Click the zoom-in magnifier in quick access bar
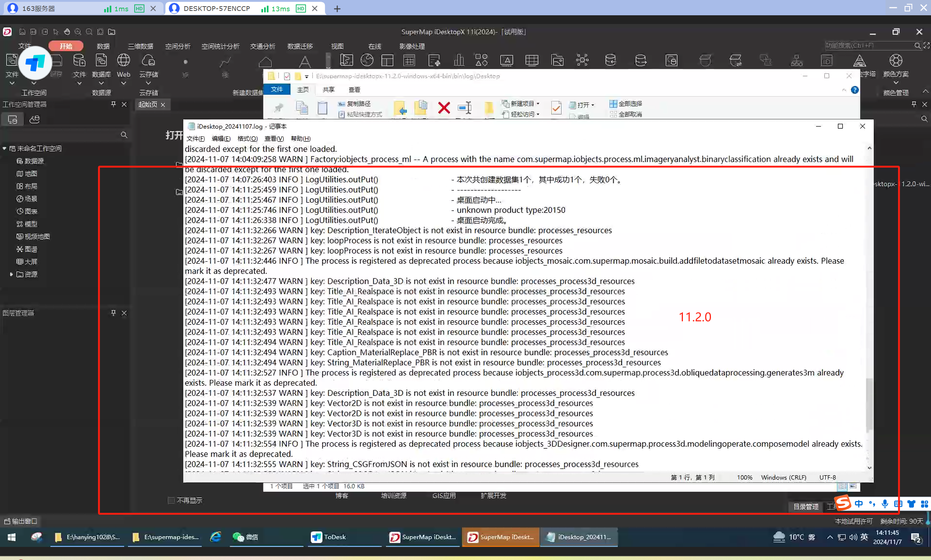The height and width of the screenshot is (560, 931). [x=78, y=32]
